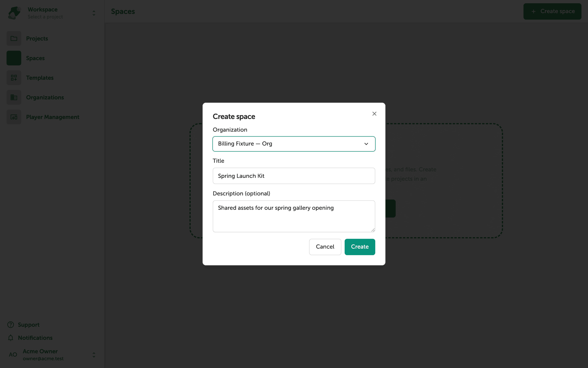Open the Player Management screen icon

coord(14,117)
